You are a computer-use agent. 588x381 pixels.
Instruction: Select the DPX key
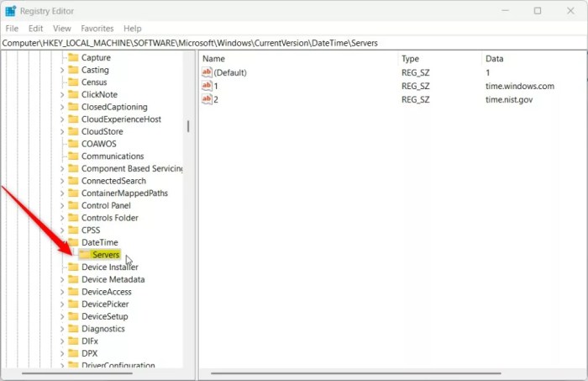[x=89, y=353]
